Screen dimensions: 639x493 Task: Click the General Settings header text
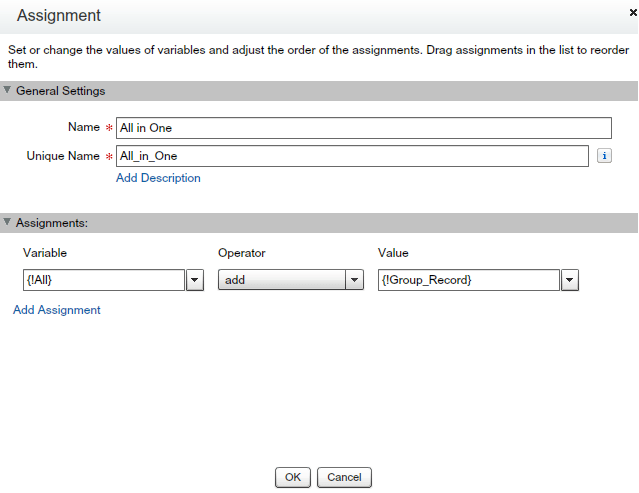pos(61,91)
